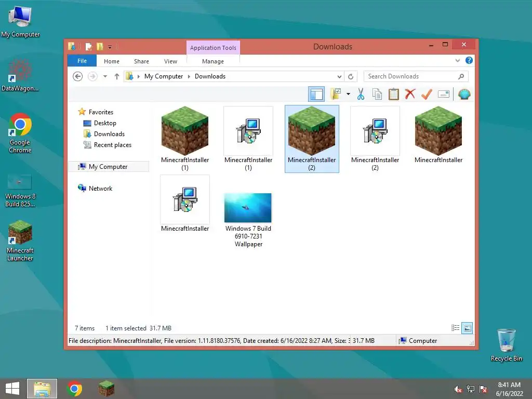532x399 pixels.
Task: Select Recent places under Favorites
Action: coord(112,145)
